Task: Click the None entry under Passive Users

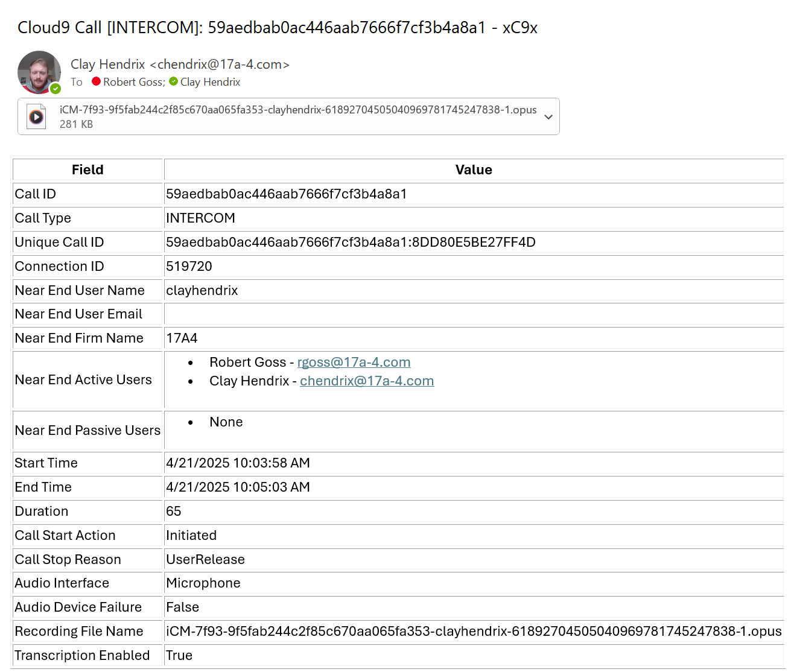Action: click(226, 422)
